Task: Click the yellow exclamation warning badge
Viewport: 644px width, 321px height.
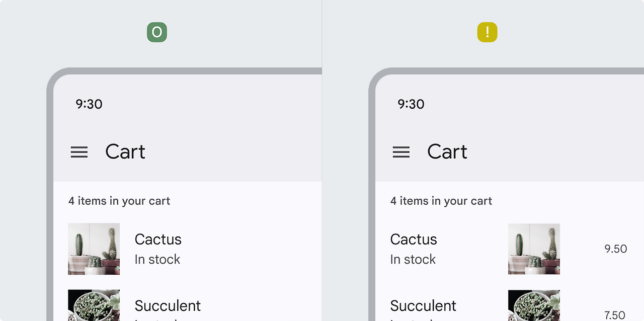Action: click(x=487, y=32)
